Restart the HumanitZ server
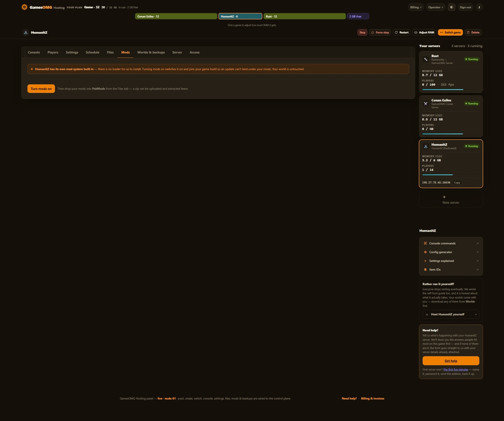Screen dimensions: 504x421 click(x=402, y=33)
